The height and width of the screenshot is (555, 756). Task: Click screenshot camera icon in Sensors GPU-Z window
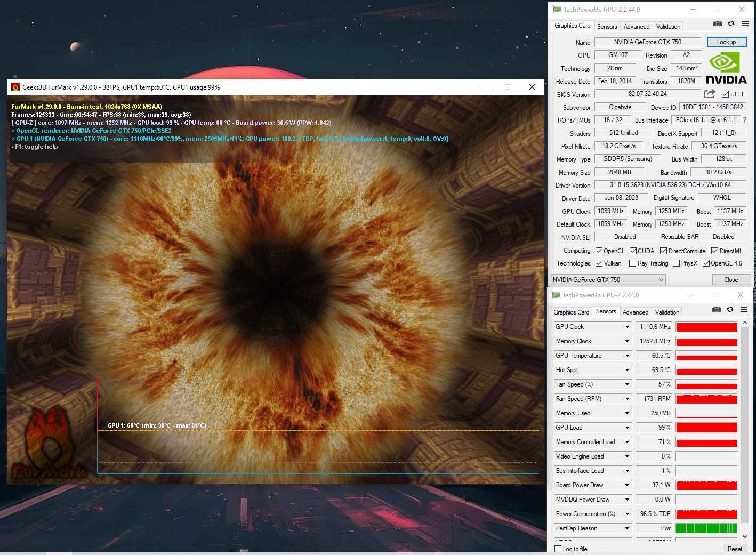pyautogui.click(x=717, y=309)
